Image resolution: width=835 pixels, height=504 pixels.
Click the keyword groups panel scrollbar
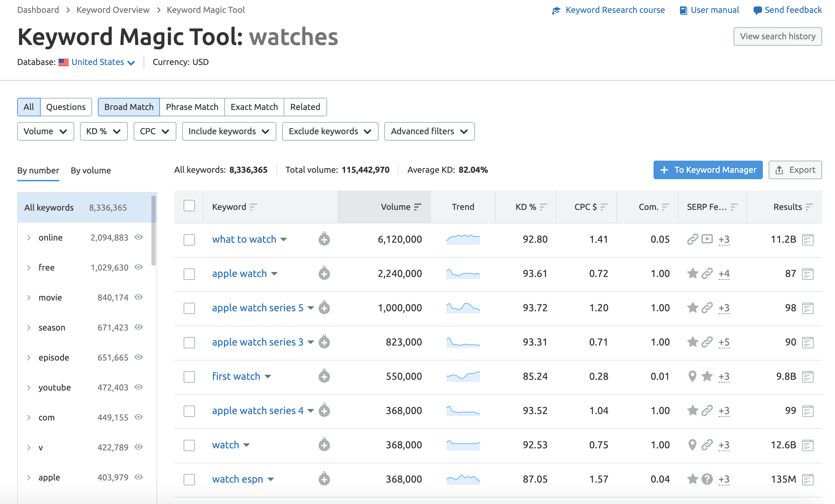click(x=154, y=231)
